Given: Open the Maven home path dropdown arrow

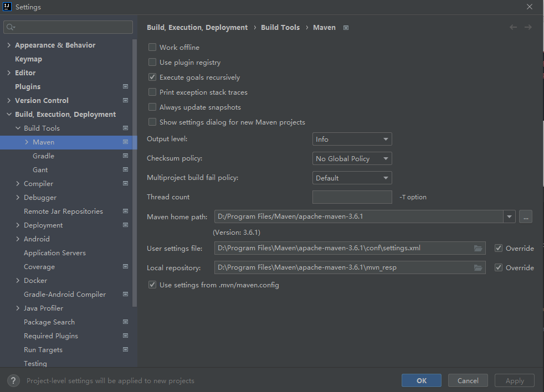Looking at the screenshot, I should (x=509, y=217).
